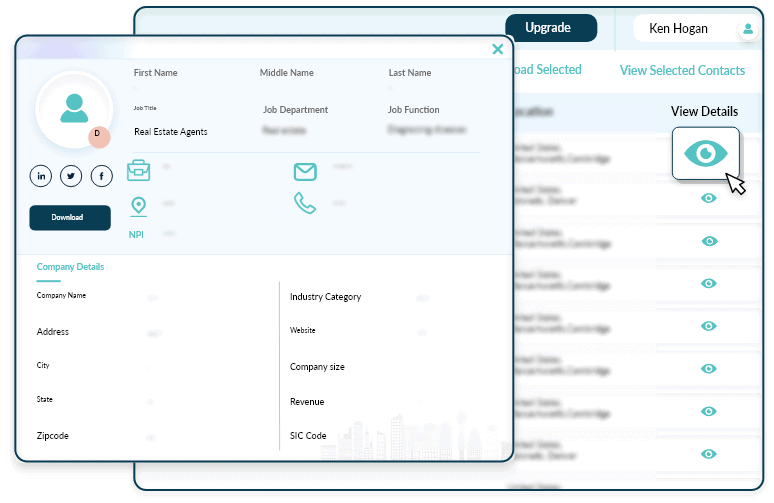
Task: Click the large highlighted View Details eye
Action: point(706,153)
